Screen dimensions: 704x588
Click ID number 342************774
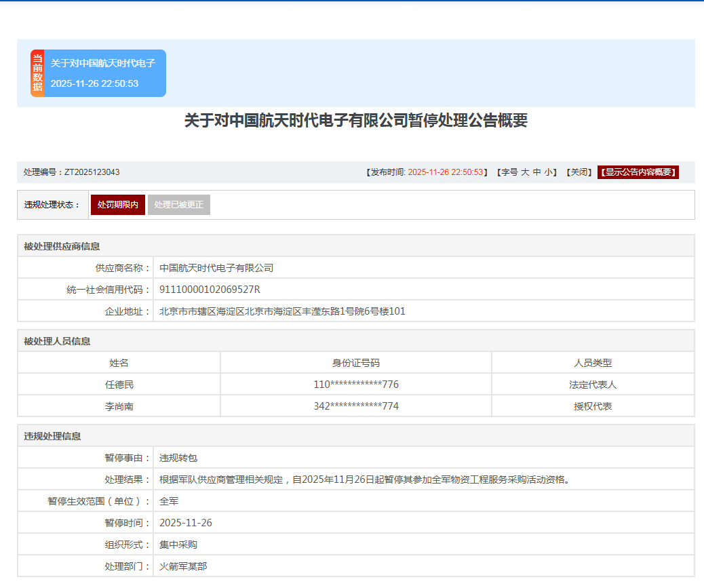pos(356,406)
